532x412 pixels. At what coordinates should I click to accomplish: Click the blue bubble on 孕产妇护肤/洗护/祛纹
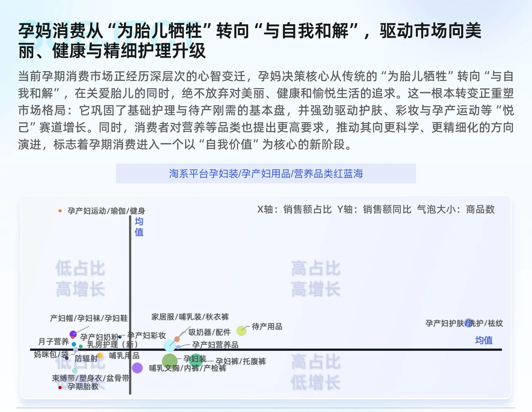(x=468, y=323)
